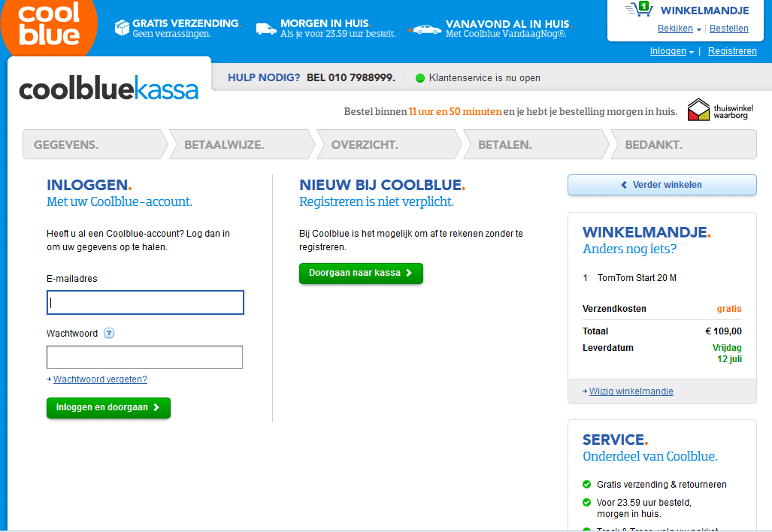772x532 pixels.
Task: Click the Registreren link
Action: click(732, 51)
